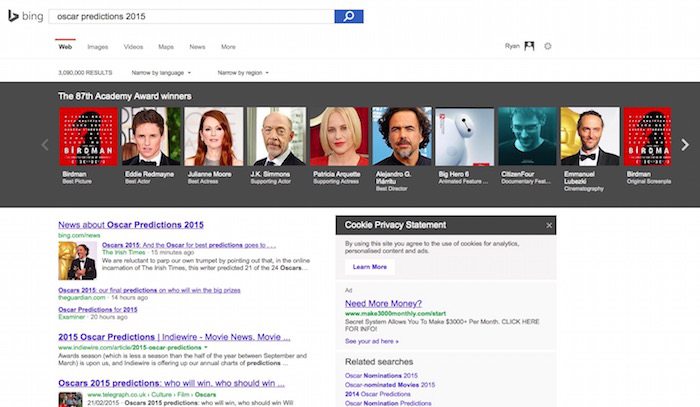Select the Eddie Redmayne Best Actor thumbnail
Image resolution: width=700 pixels, height=407 pixels.
click(151, 136)
